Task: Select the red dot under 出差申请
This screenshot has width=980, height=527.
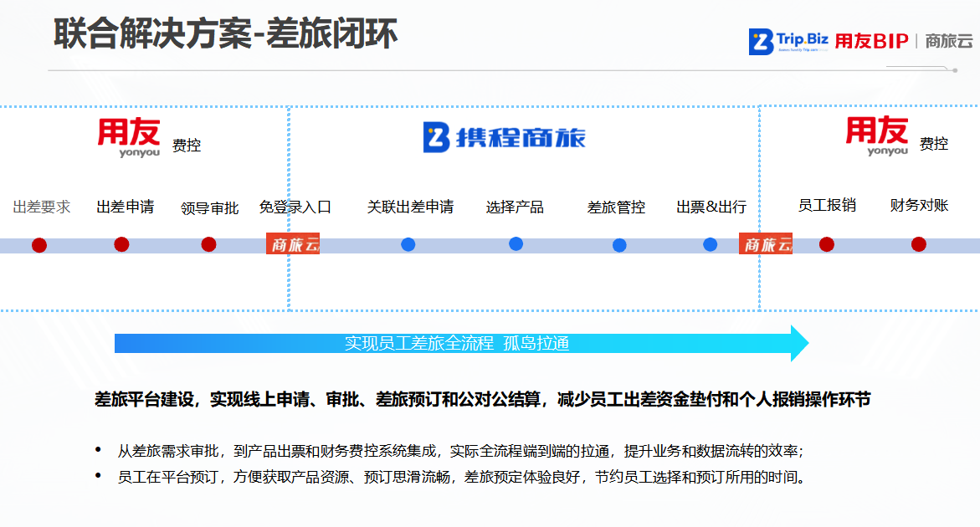Action: click(x=122, y=245)
